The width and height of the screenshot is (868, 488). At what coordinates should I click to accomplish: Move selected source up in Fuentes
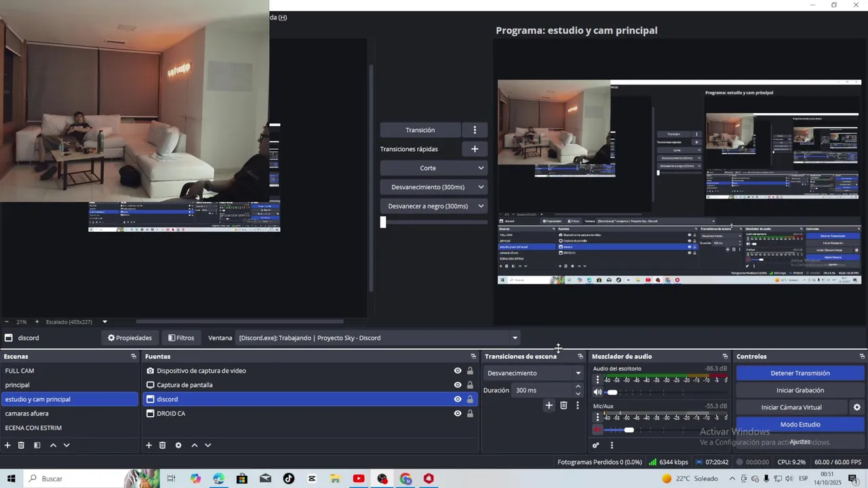tap(195, 445)
